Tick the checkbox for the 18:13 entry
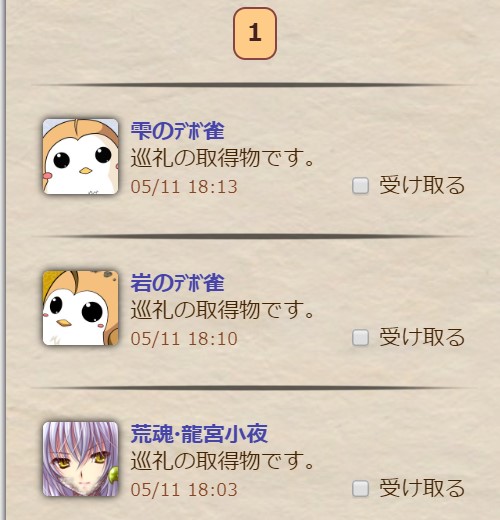500x520 pixels. (x=360, y=186)
